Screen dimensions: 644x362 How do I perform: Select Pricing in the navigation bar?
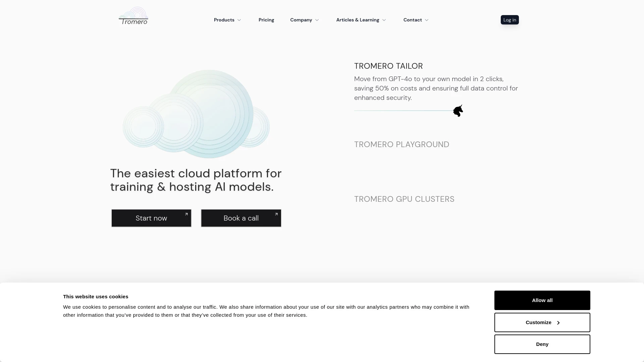click(266, 20)
